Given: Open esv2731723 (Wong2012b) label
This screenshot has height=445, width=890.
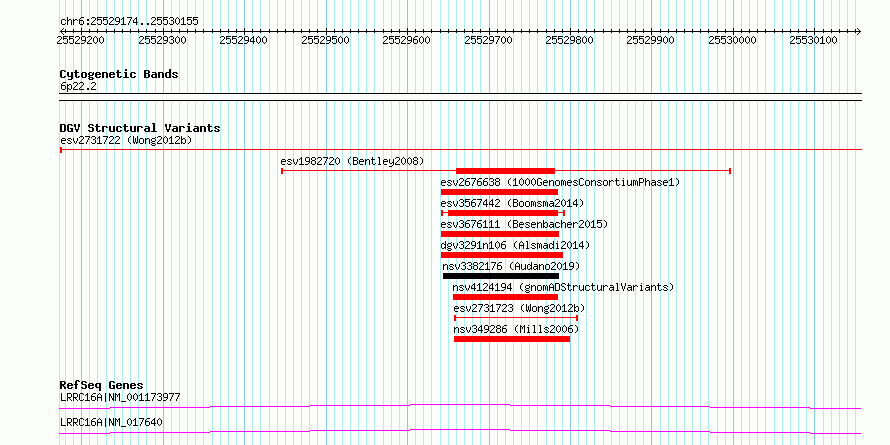Looking at the screenshot, I should tap(519, 308).
